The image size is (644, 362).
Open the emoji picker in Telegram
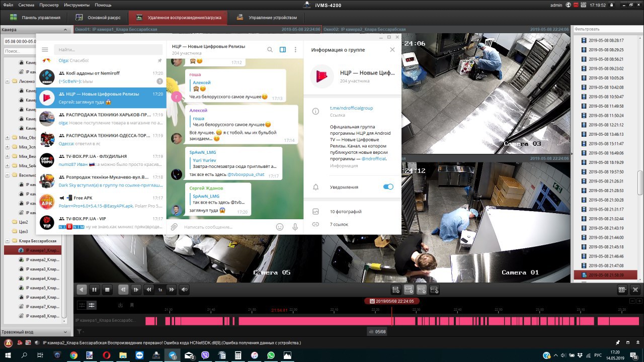pyautogui.click(x=280, y=227)
